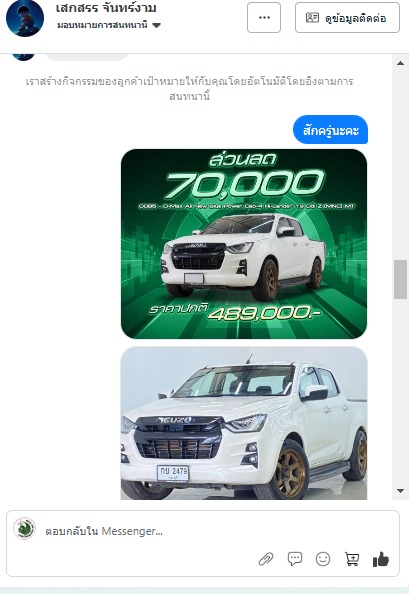The image size is (409, 594).
Task: Click the shopping cart create order icon
Action: click(352, 559)
